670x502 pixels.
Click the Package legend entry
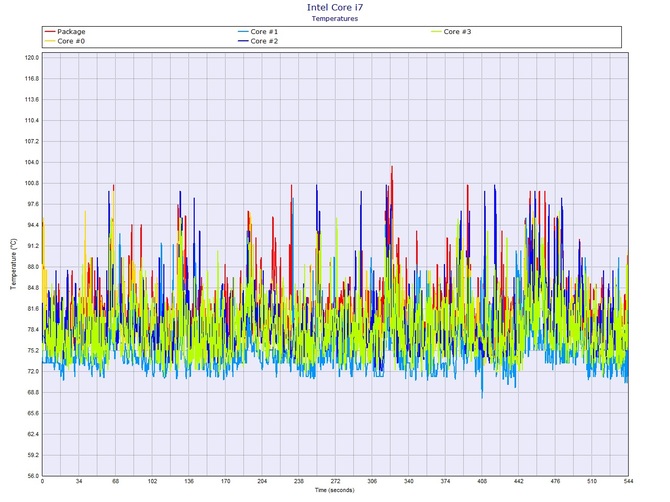[x=65, y=32]
